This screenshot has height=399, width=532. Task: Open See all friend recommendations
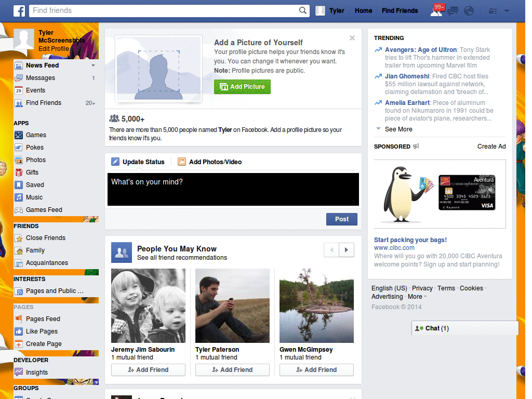pyautogui.click(x=182, y=258)
